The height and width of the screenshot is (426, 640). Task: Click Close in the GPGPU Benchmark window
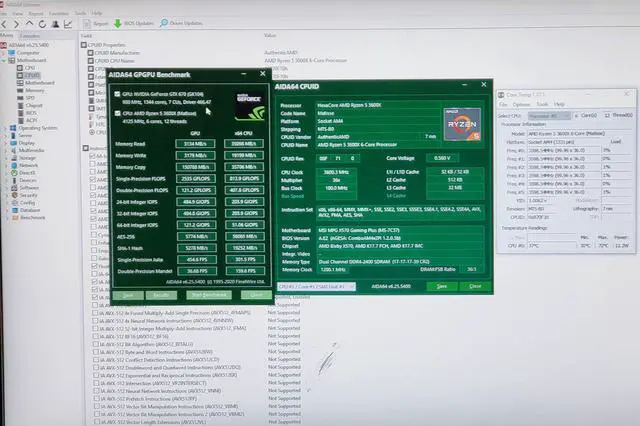pyautogui.click(x=256, y=295)
